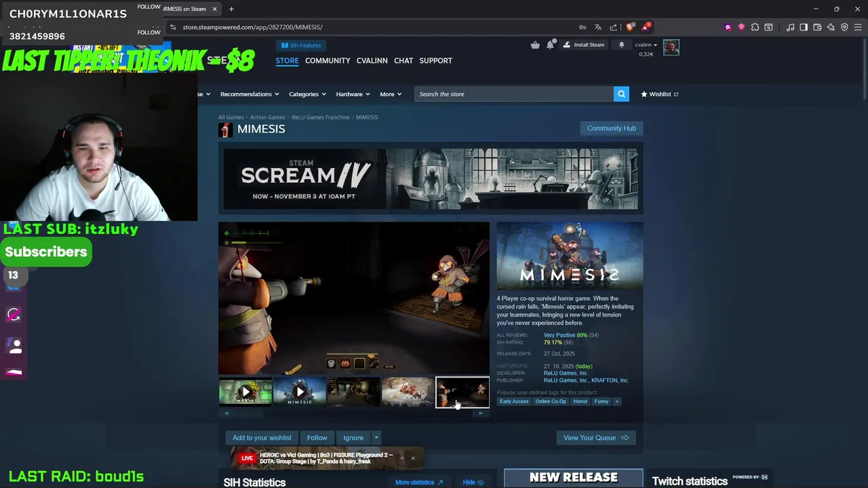
Task: Open the Steam shopping cart basket icon
Action: (535, 45)
